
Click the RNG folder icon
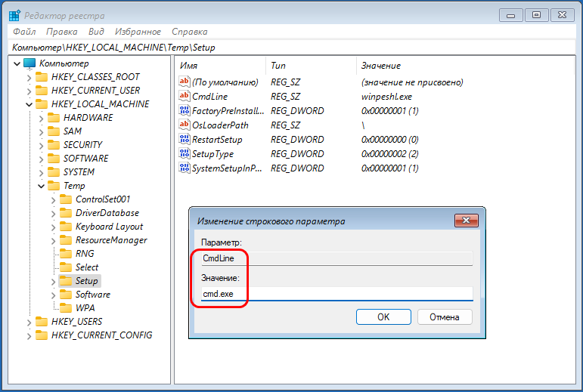tap(66, 254)
